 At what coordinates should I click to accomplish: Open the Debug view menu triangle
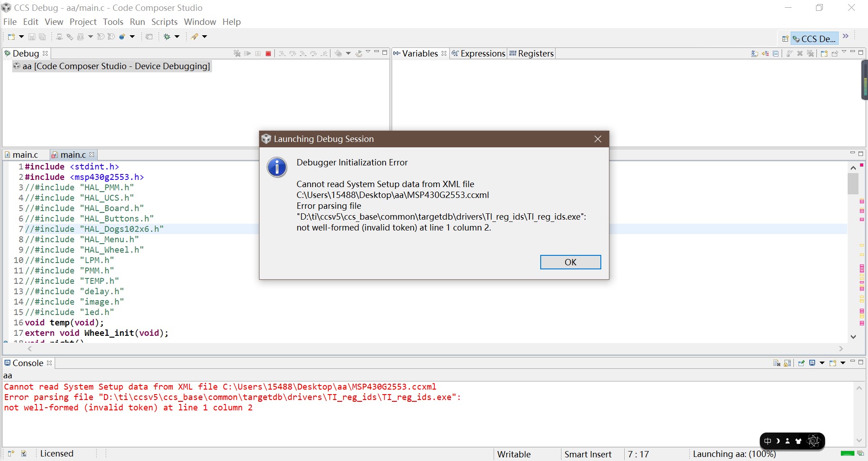coord(368,52)
